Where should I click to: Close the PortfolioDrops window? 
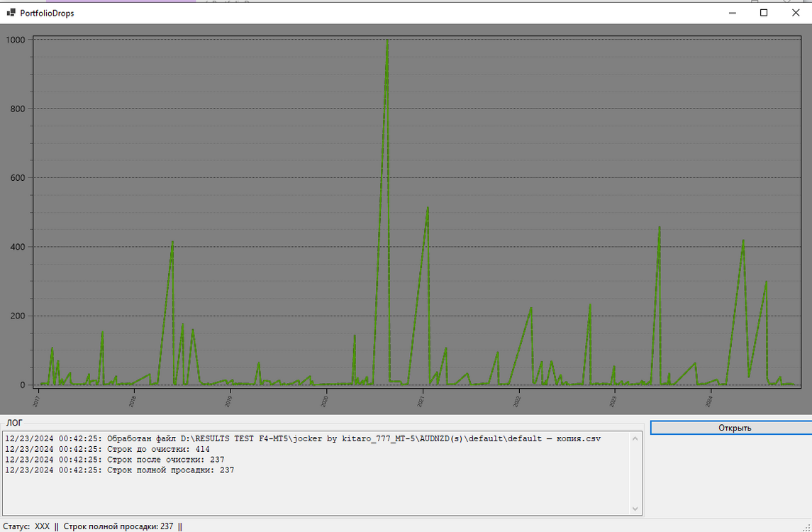click(x=796, y=13)
